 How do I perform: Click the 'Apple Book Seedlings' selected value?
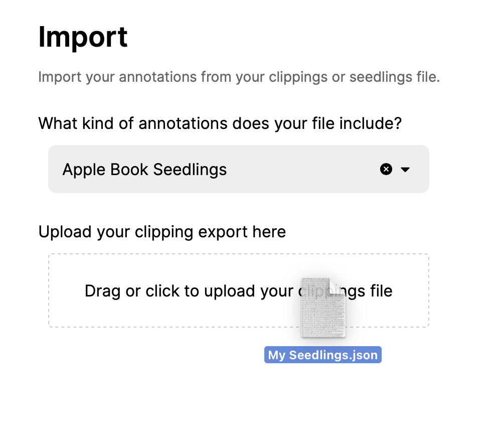(x=144, y=170)
